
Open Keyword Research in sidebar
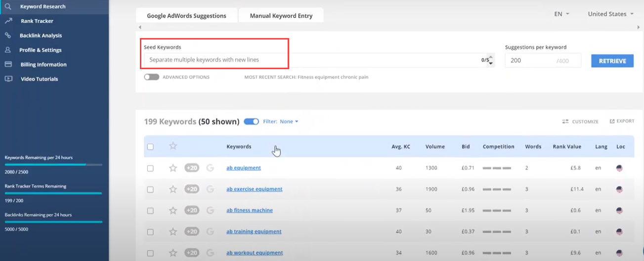click(x=43, y=7)
